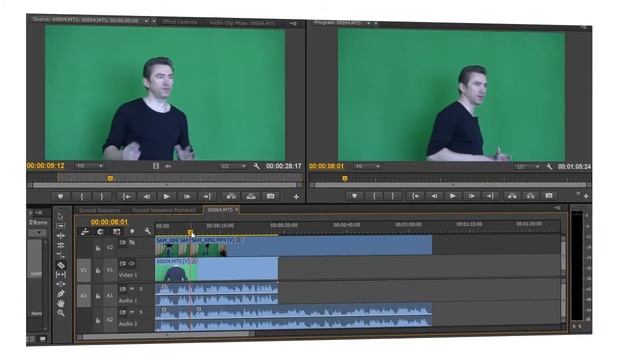Select the 00004.MTS timeline tab

220,210
